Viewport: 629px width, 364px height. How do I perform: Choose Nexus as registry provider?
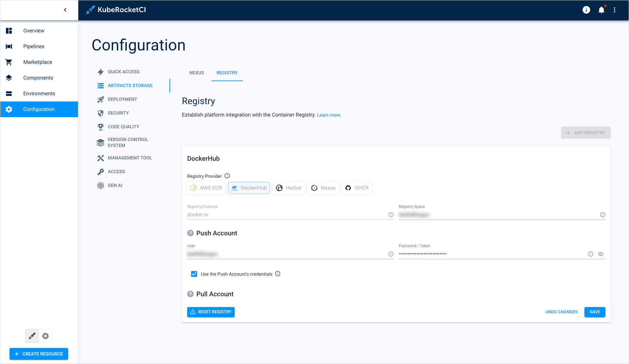323,188
